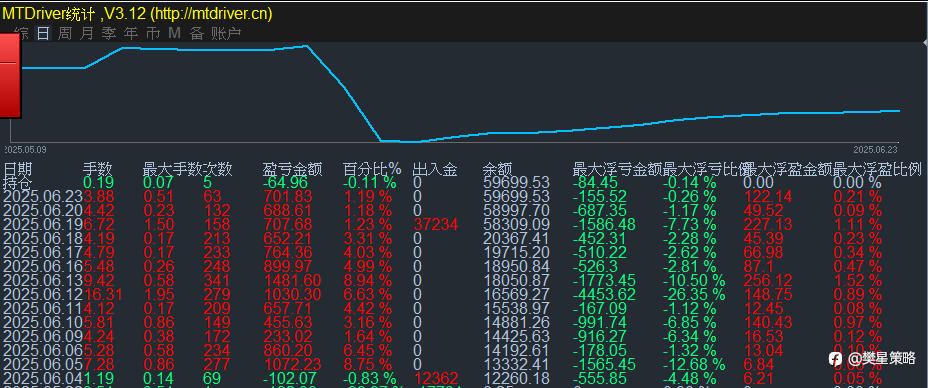
Task: Click the -26.35 % floating loss ratio
Action: [694, 295]
